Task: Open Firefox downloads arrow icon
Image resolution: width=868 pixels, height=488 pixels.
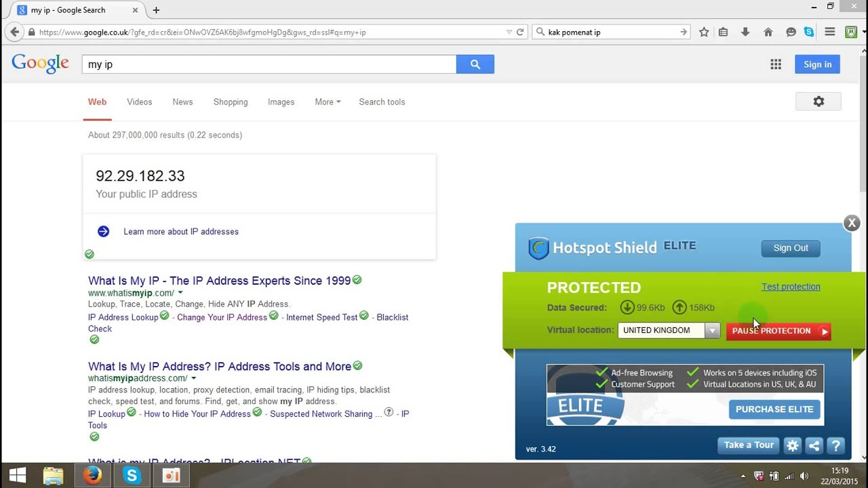Action: 745,32
